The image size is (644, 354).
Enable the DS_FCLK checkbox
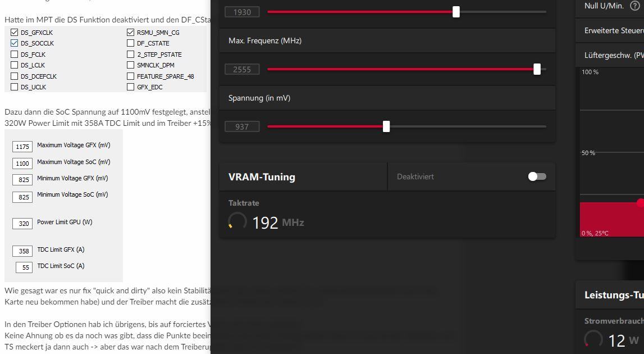(15, 55)
